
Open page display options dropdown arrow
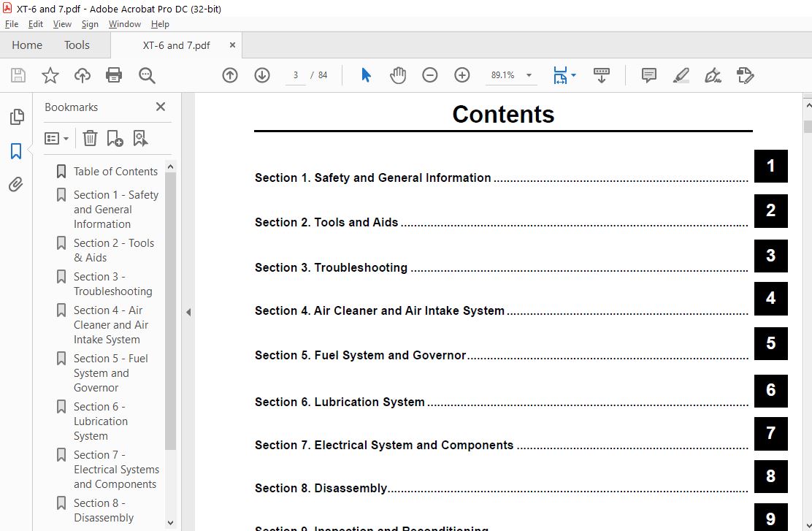(574, 76)
